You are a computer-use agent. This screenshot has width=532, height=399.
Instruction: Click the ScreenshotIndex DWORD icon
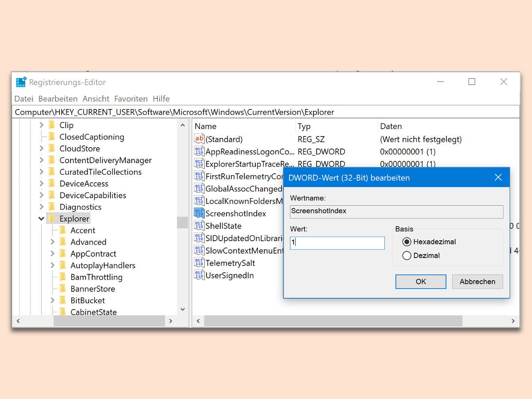199,214
